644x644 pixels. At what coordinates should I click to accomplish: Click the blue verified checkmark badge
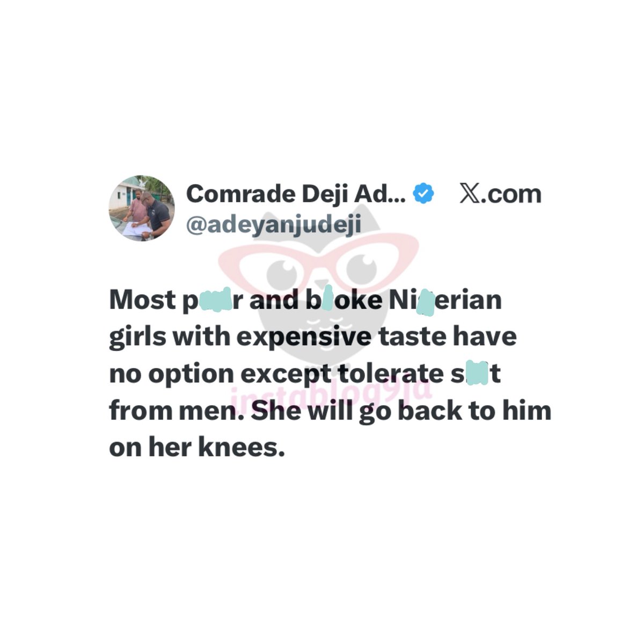click(x=423, y=194)
